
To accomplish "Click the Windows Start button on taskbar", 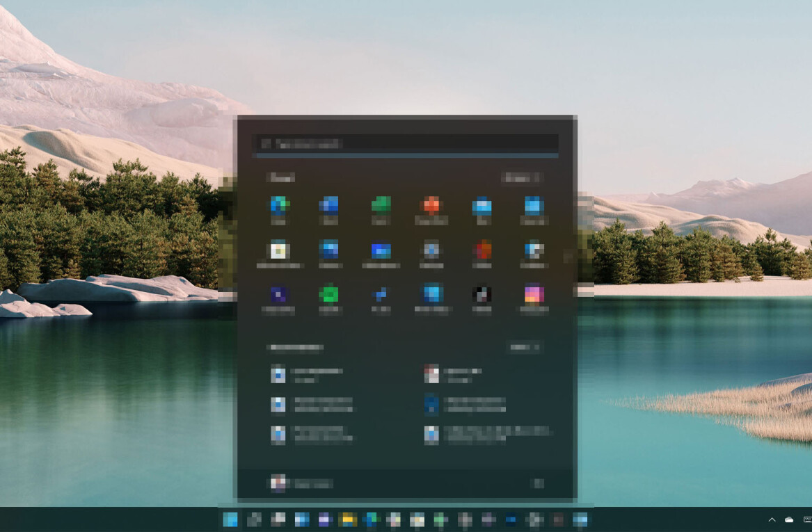I will click(x=230, y=519).
